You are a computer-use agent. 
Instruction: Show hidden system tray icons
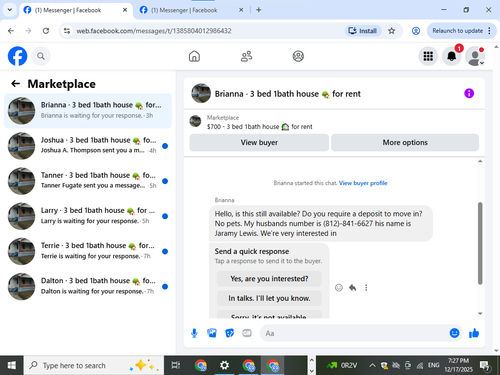[x=372, y=366]
